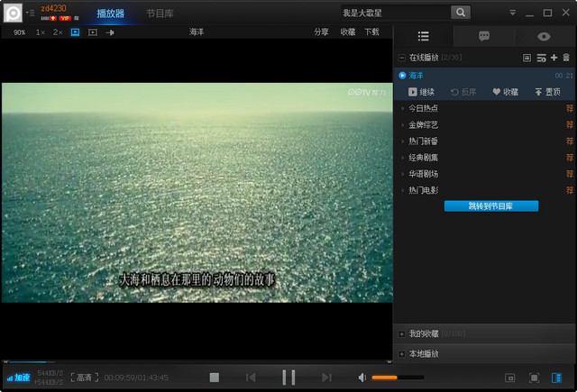Screen dimensions: 577x392
Task: Collapse the 在线播放 section
Action: [402, 58]
